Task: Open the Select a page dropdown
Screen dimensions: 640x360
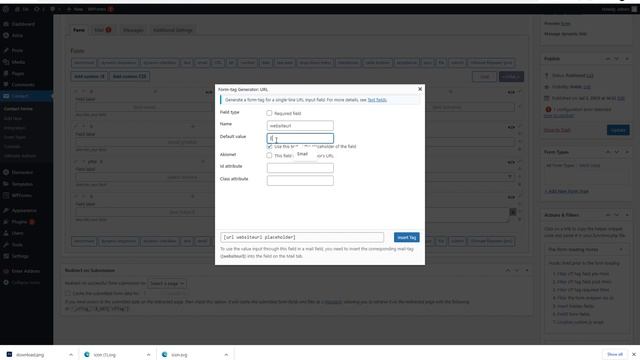Action: (167, 283)
